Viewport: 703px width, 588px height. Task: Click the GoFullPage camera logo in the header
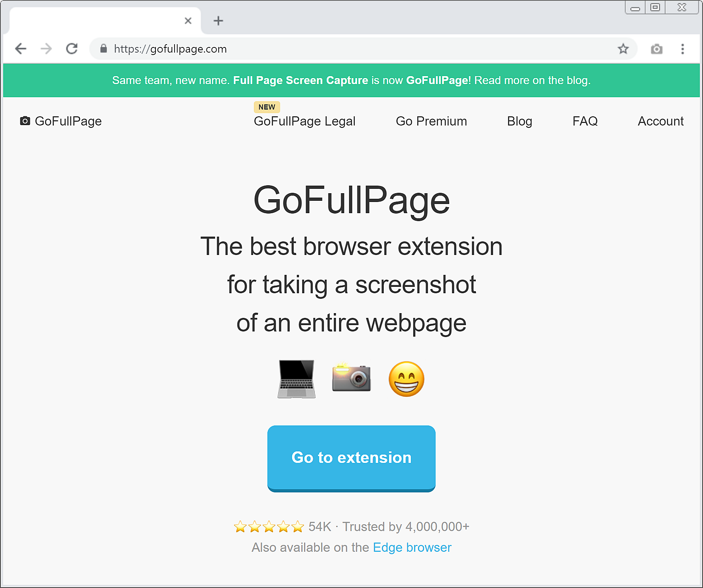(x=25, y=121)
